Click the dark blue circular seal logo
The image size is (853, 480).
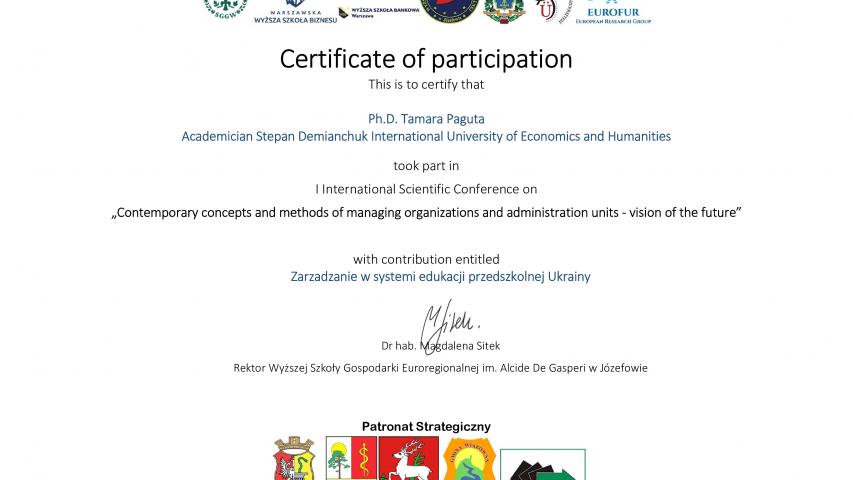450,11
